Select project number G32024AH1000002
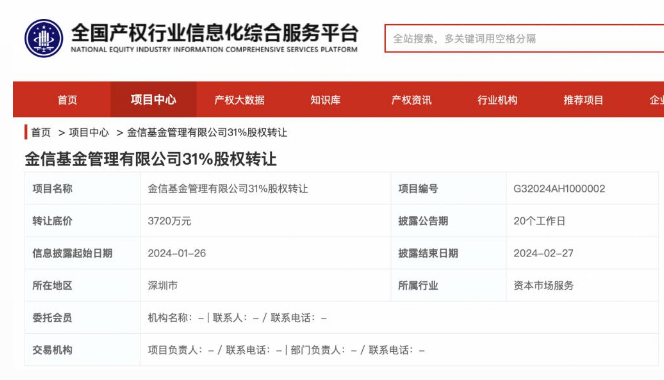 [559, 189]
